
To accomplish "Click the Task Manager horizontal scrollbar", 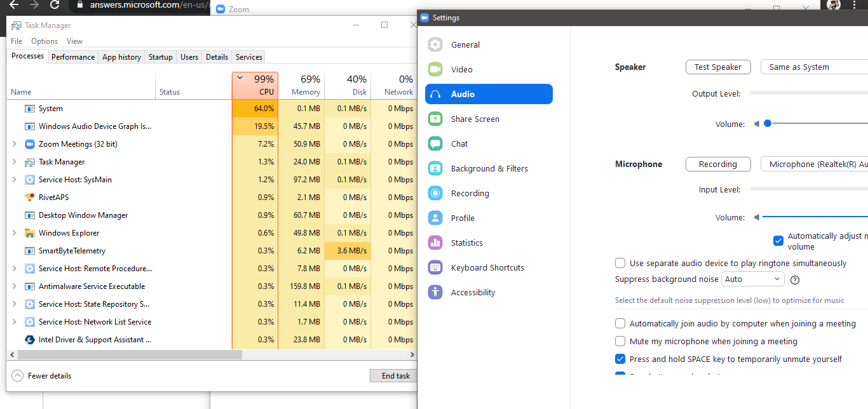I will (129, 354).
